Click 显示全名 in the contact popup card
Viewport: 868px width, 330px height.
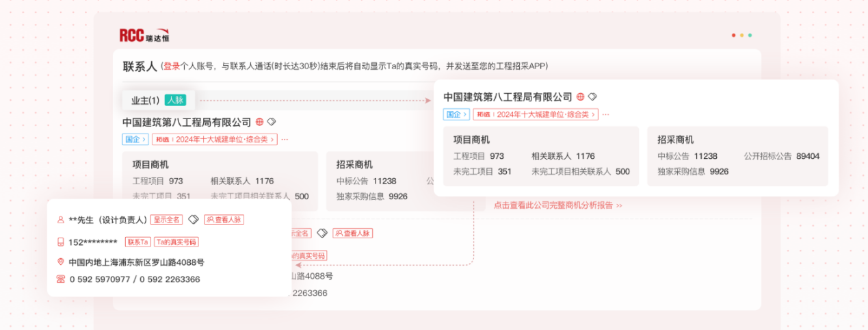point(167,220)
